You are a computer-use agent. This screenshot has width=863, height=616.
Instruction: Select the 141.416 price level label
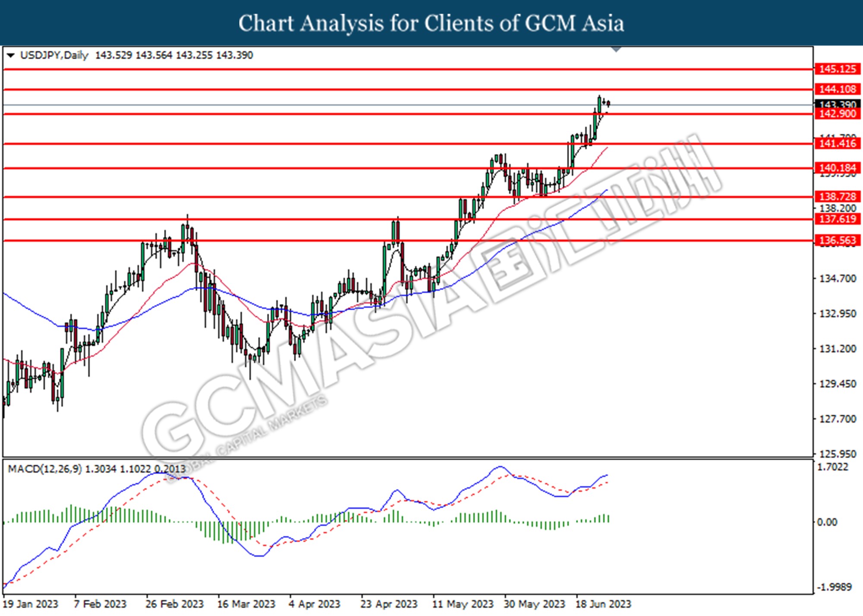[x=837, y=144]
